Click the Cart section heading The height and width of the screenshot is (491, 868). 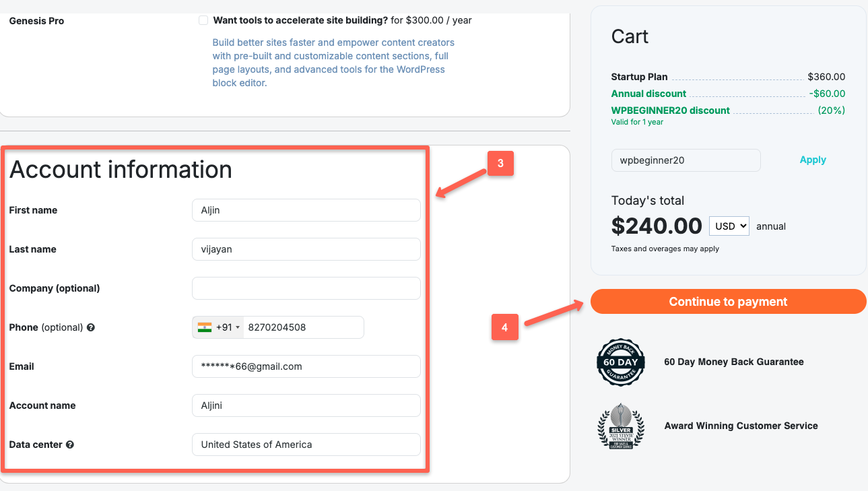coord(629,36)
